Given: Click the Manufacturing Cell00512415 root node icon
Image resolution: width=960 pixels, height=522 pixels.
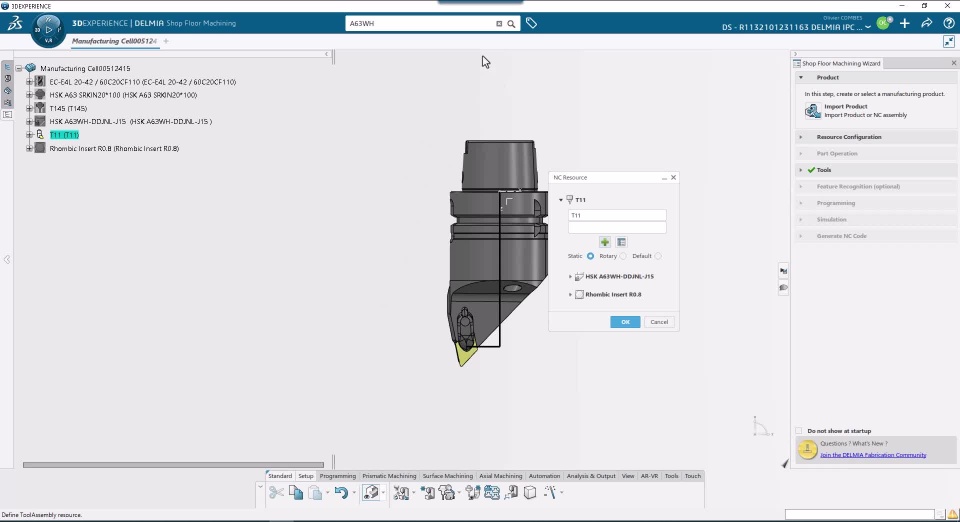Looking at the screenshot, I should 30,68.
